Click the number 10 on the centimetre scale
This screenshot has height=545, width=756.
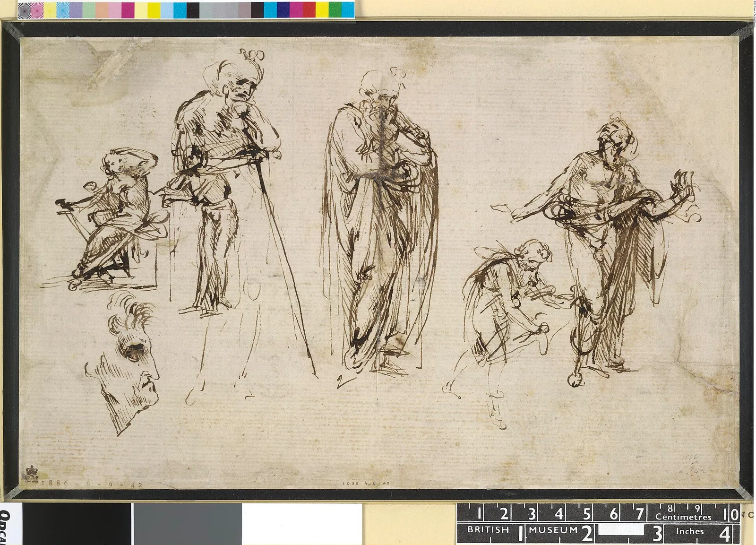coord(730,513)
